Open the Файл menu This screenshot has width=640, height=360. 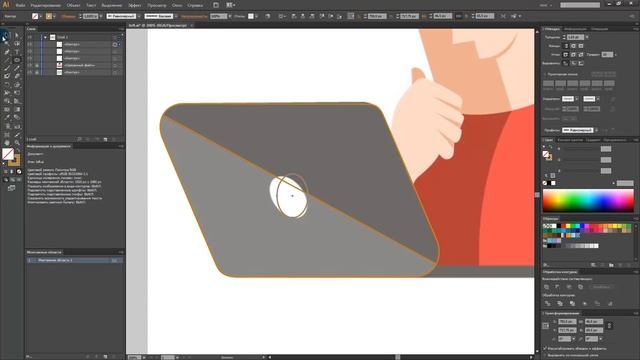[20, 5]
